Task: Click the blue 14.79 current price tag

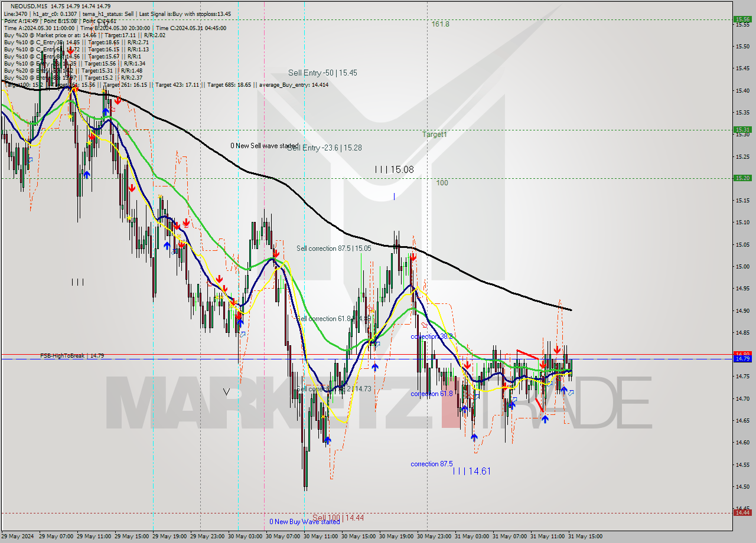Action: pos(742,359)
